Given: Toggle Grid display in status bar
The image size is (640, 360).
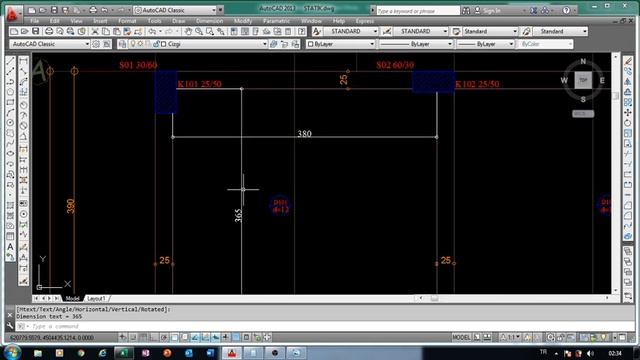Looking at the screenshot, I should [x=143, y=338].
